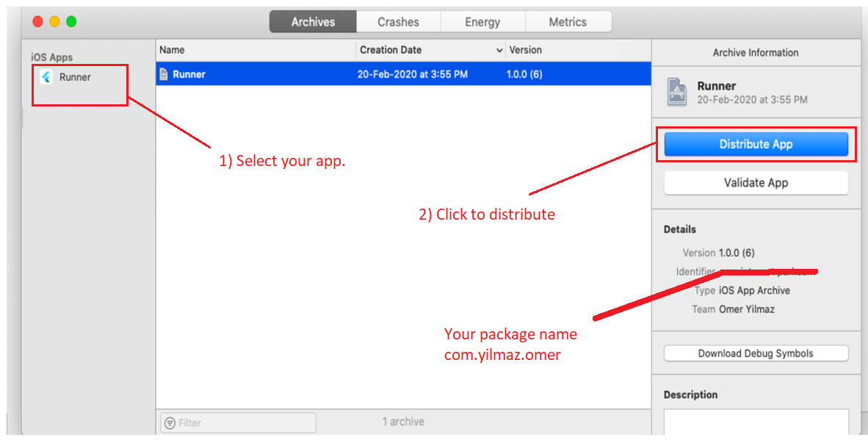868x440 pixels.
Task: Click the filter icon in search field
Action: pos(170,423)
